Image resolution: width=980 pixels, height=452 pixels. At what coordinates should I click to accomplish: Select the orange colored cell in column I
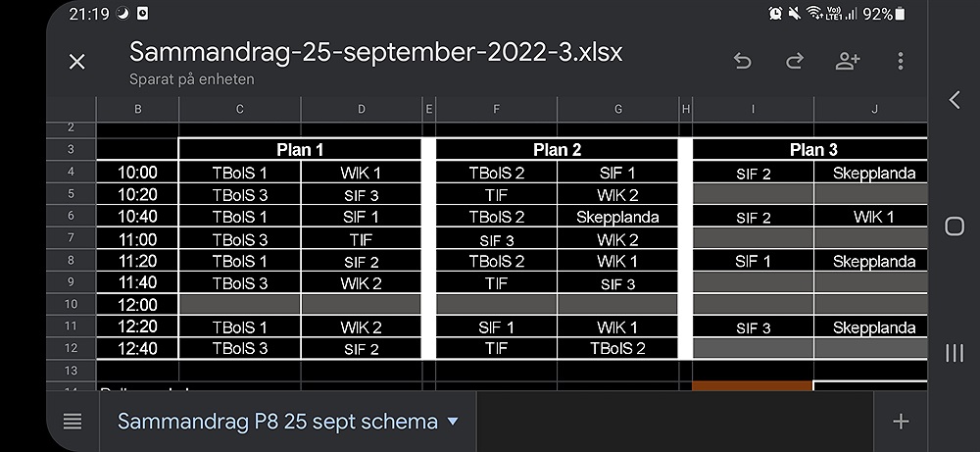point(753,386)
